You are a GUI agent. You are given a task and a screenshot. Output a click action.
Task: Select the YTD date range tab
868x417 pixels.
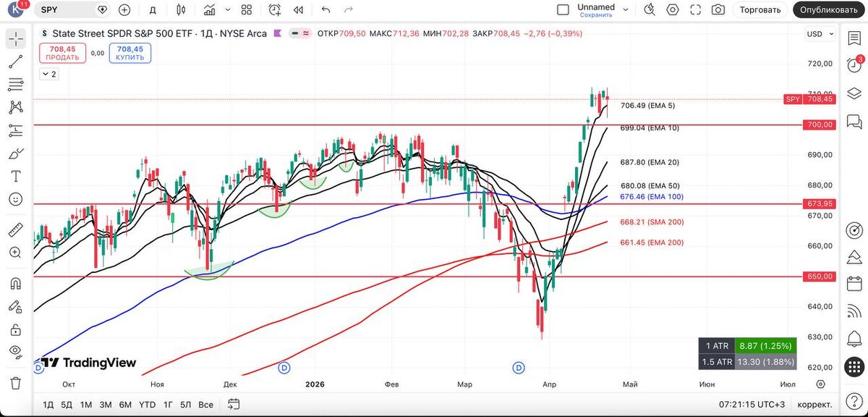[147, 404]
